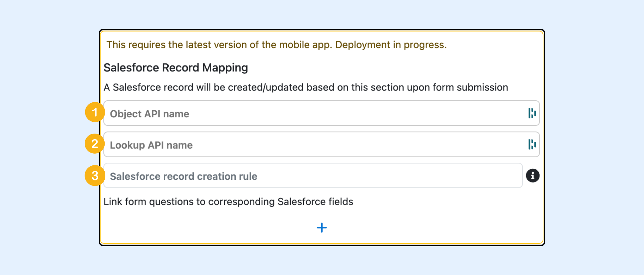Screen dimensions: 644x275
Task: Click the 'Lookup API name' placeholder text
Action: 151,145
